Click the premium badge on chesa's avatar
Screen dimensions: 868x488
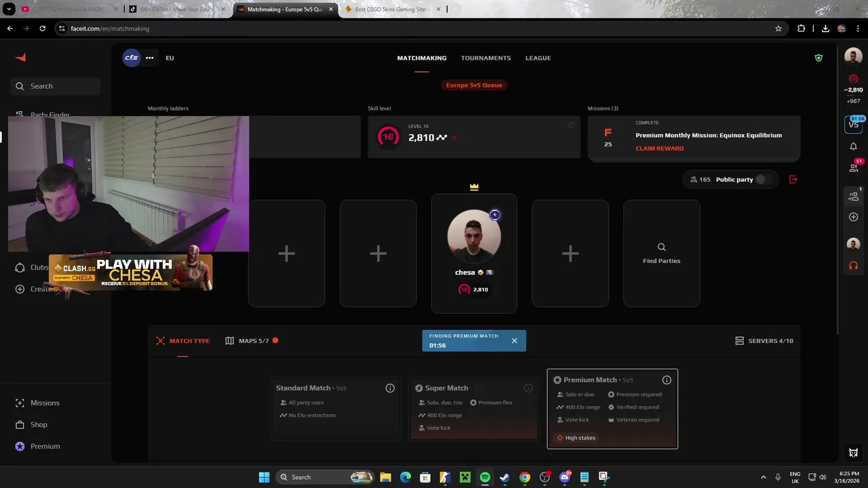point(495,215)
